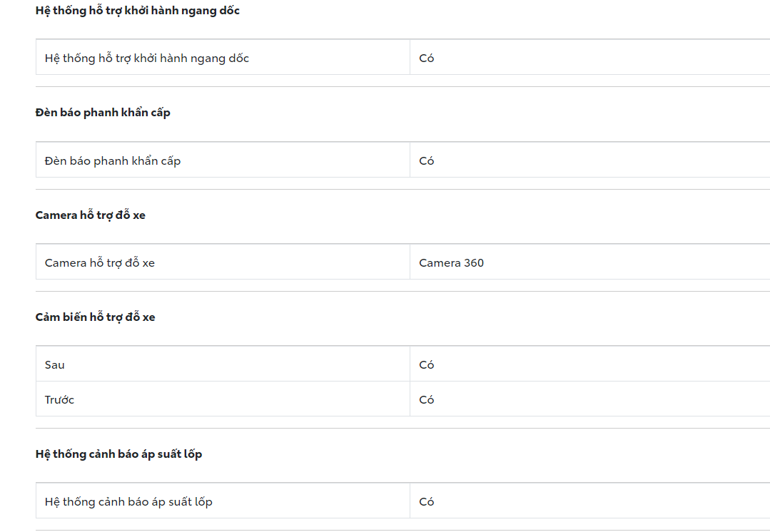This screenshot has height=532, width=770.
Task: Click the bold Đèn báo phanh khẩn cấp heading
Action: pos(103,113)
